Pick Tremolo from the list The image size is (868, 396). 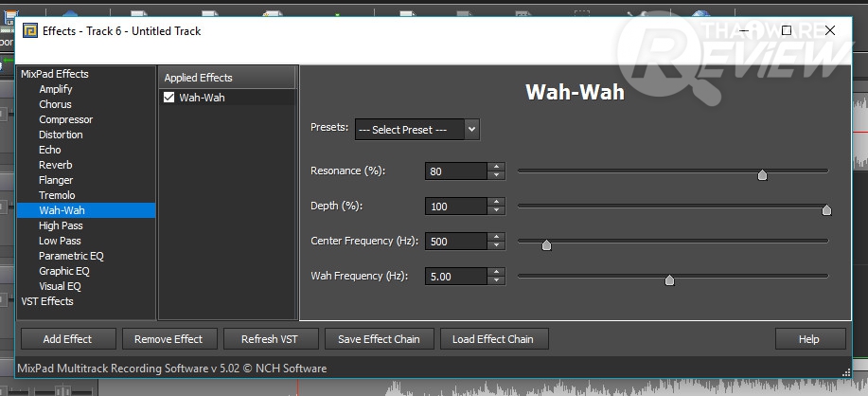coord(57,195)
